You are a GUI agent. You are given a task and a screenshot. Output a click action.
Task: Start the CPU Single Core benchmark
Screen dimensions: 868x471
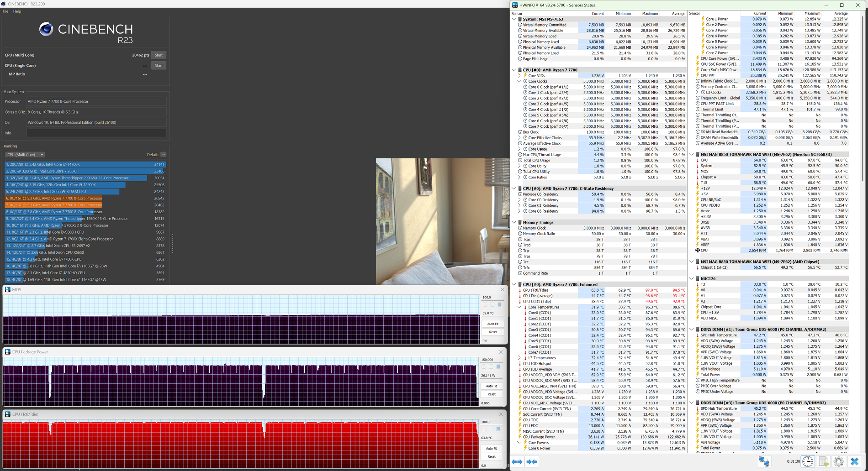(x=159, y=66)
